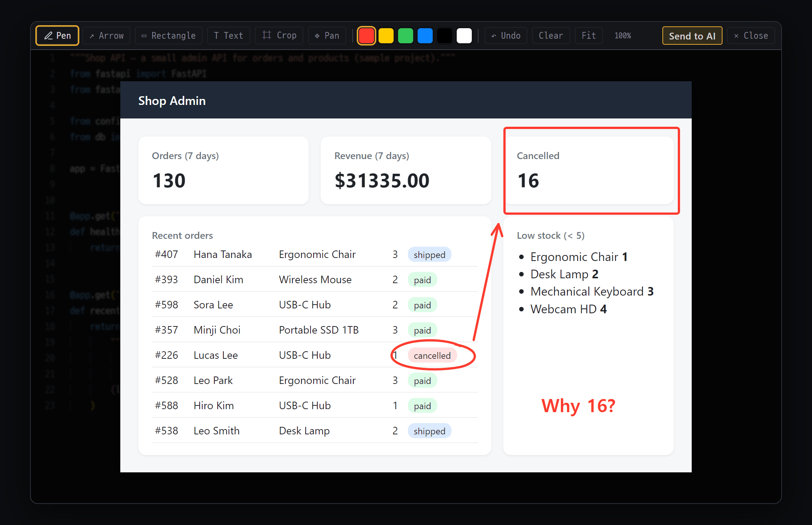Viewport: 812px width, 525px height.
Task: Click low stock item Desk Lamp 2
Action: [x=564, y=274]
